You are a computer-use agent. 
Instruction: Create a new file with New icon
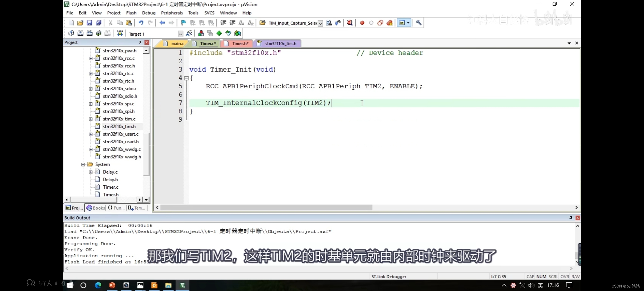coord(71,23)
